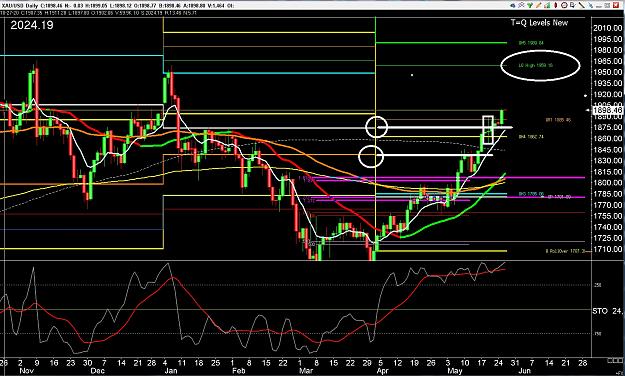
Task: Click the 1935.00 price axis label
Action: pos(607,83)
